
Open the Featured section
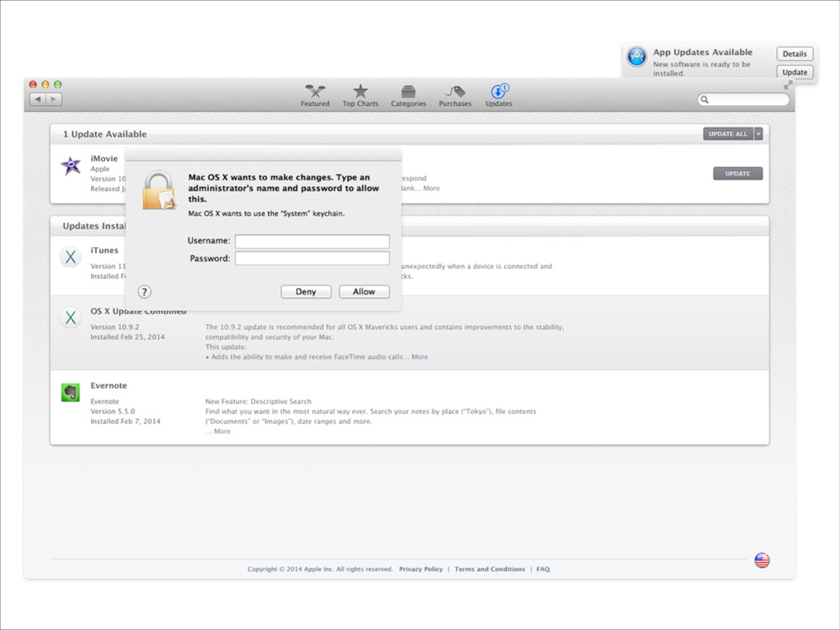[x=315, y=96]
